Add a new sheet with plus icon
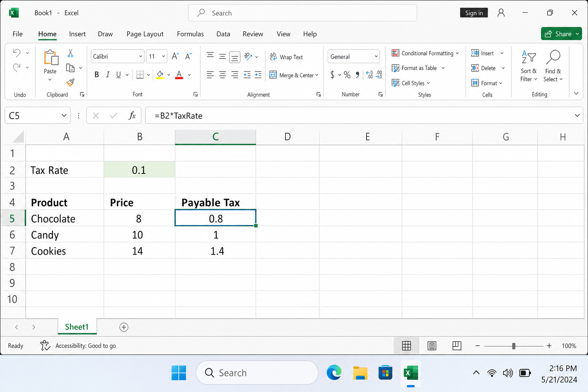 [124, 327]
